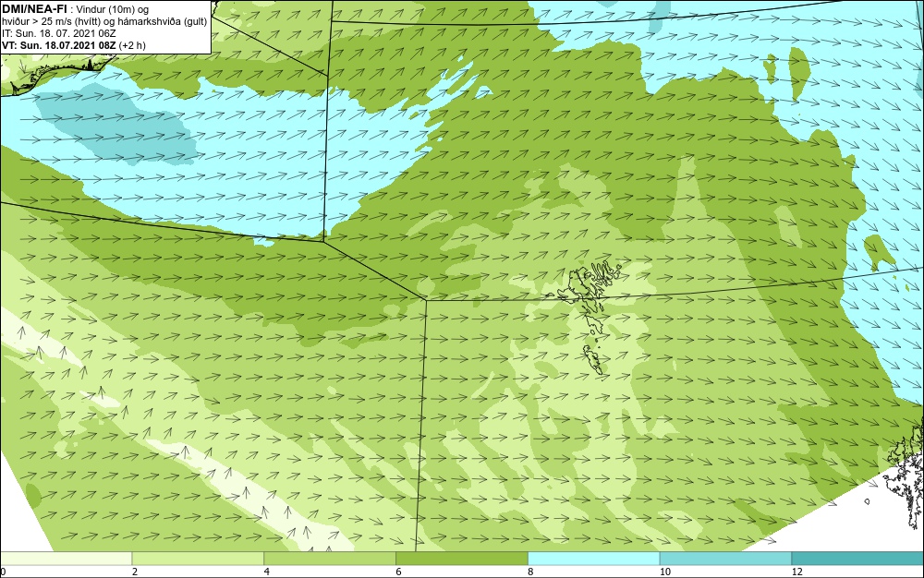Click the 0–2 m/s palest legend swatch
Viewport: 924px width, 578px height.
click(66, 559)
